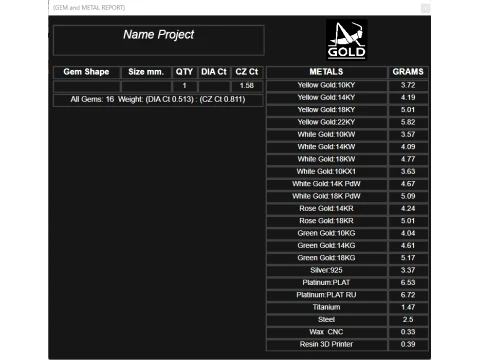Click the 4.61 grams value
Viewport: 480px width, 360px height.
tap(408, 246)
